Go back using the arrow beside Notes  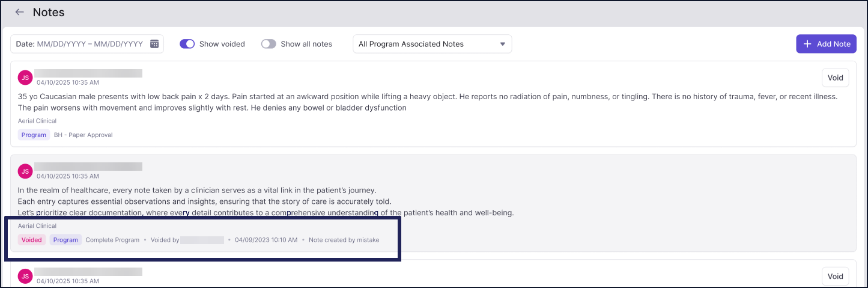[20, 12]
